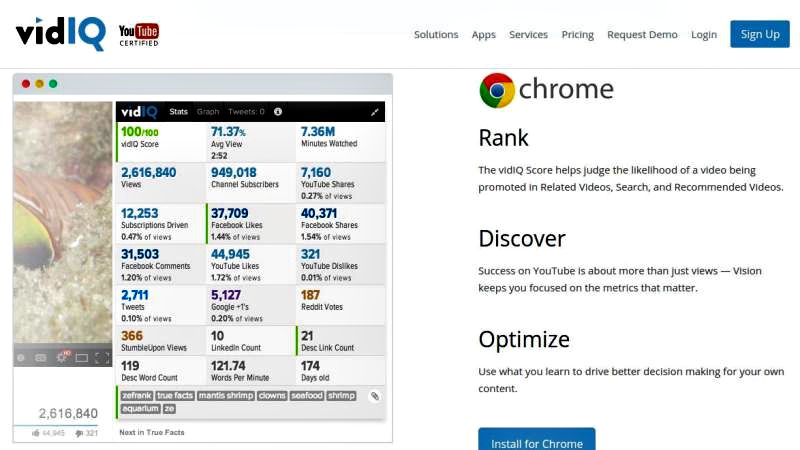Click the clowns tag
Image resolution: width=800 pixels, height=450 pixels.
pyautogui.click(x=272, y=396)
